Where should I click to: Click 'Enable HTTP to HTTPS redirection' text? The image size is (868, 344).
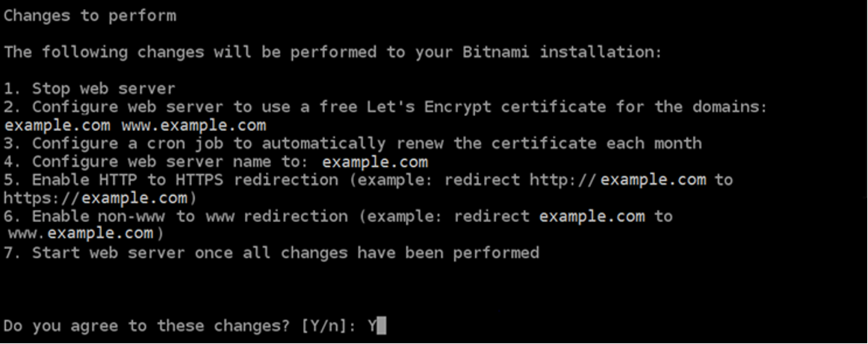pyautogui.click(x=185, y=179)
